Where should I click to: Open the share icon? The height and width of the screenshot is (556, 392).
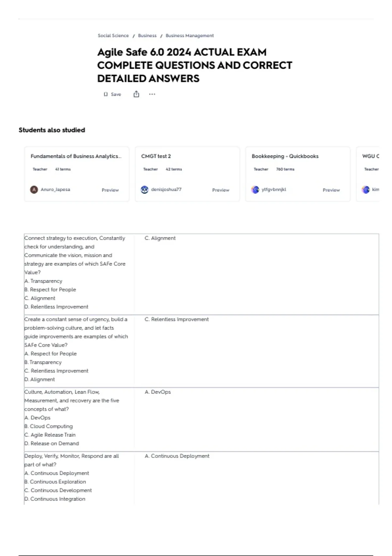coord(136,94)
